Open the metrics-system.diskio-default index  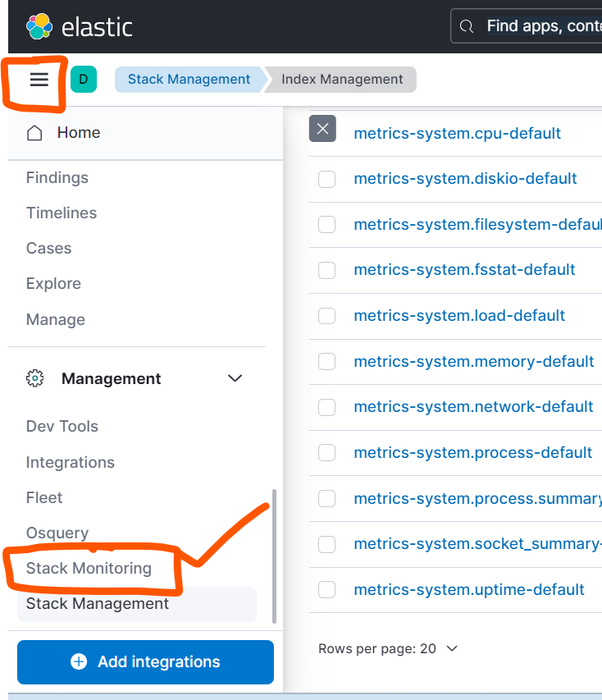(465, 179)
